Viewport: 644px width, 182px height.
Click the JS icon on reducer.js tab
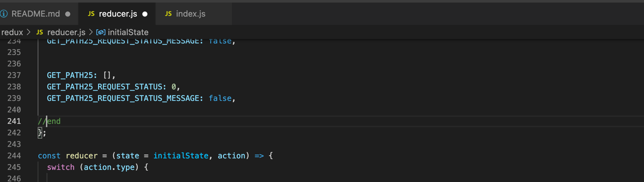(x=91, y=14)
